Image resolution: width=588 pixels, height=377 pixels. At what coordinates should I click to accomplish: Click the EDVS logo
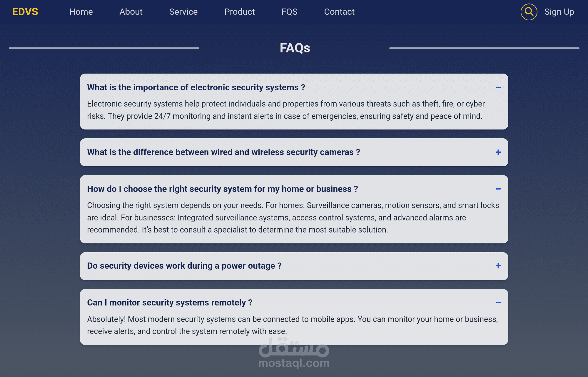click(x=25, y=12)
